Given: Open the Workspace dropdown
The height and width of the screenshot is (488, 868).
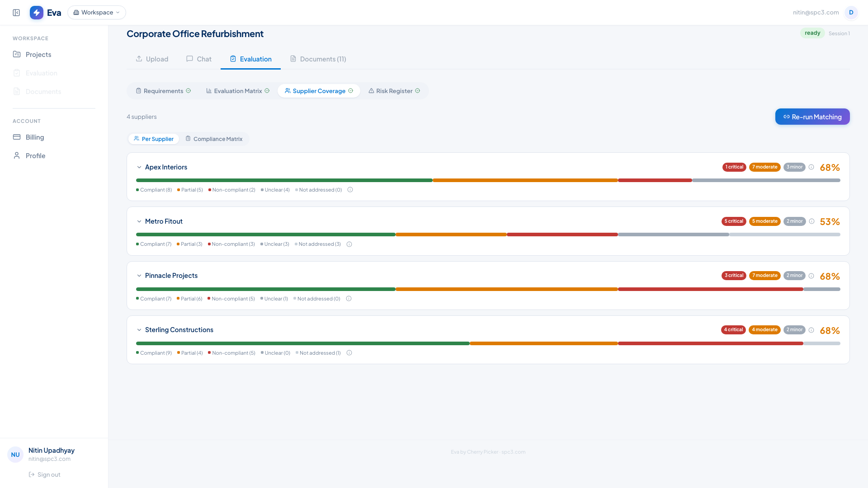Looking at the screenshot, I should 97,13.
